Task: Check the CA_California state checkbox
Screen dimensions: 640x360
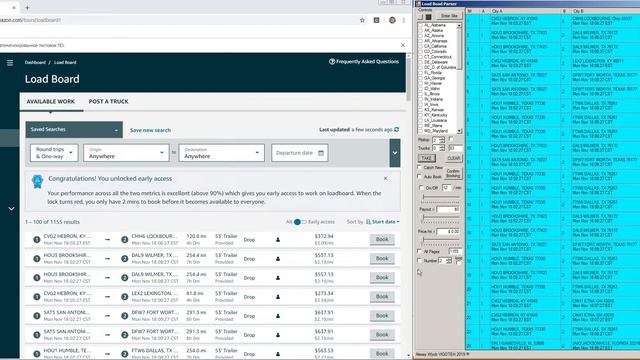Action: tap(420, 47)
